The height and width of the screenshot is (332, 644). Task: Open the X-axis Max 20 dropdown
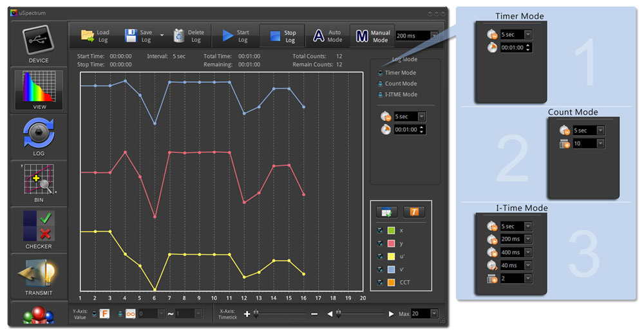click(434, 313)
